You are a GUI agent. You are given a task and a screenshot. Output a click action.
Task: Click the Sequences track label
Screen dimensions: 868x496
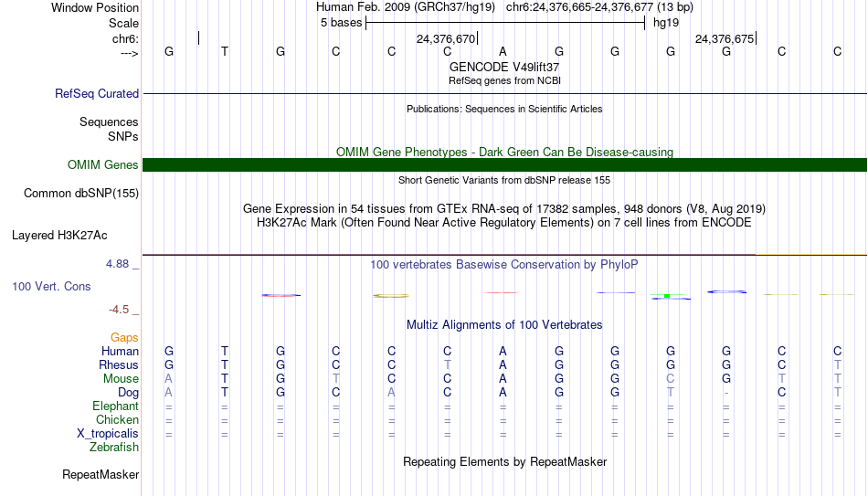[109, 121]
